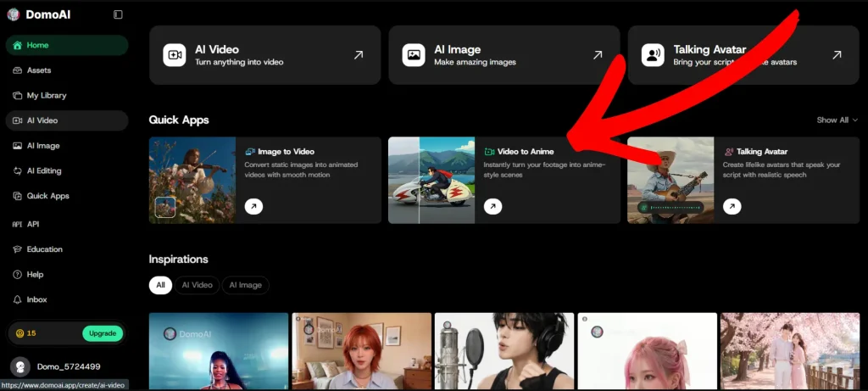Open the motorcycle Video to Anime thumbnail
868x391 pixels.
(431, 180)
